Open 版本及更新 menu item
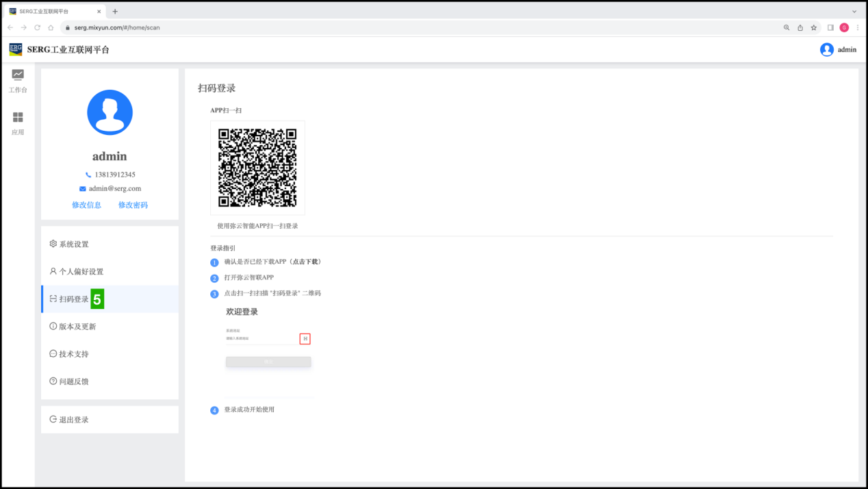 [77, 327]
